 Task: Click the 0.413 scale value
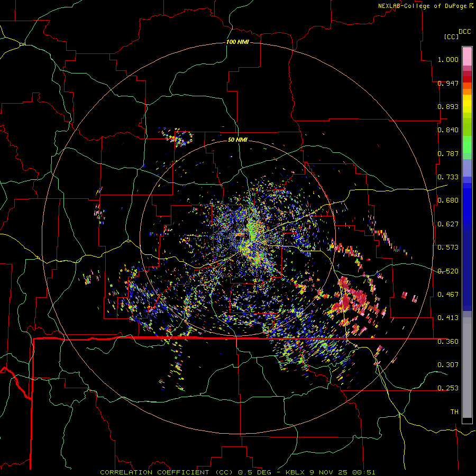(448, 318)
